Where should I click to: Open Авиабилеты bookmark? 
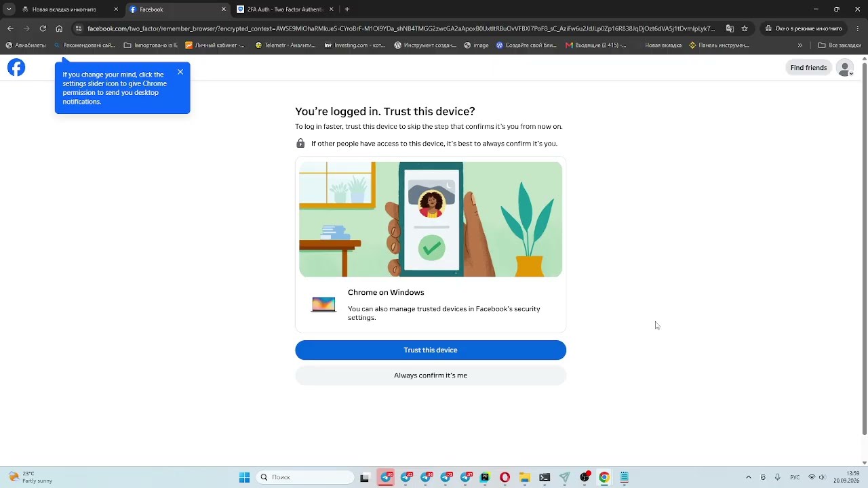(26, 45)
